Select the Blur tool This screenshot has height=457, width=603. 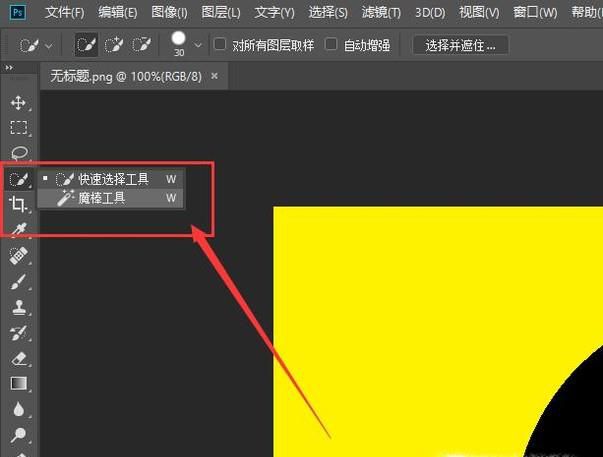pos(18,409)
